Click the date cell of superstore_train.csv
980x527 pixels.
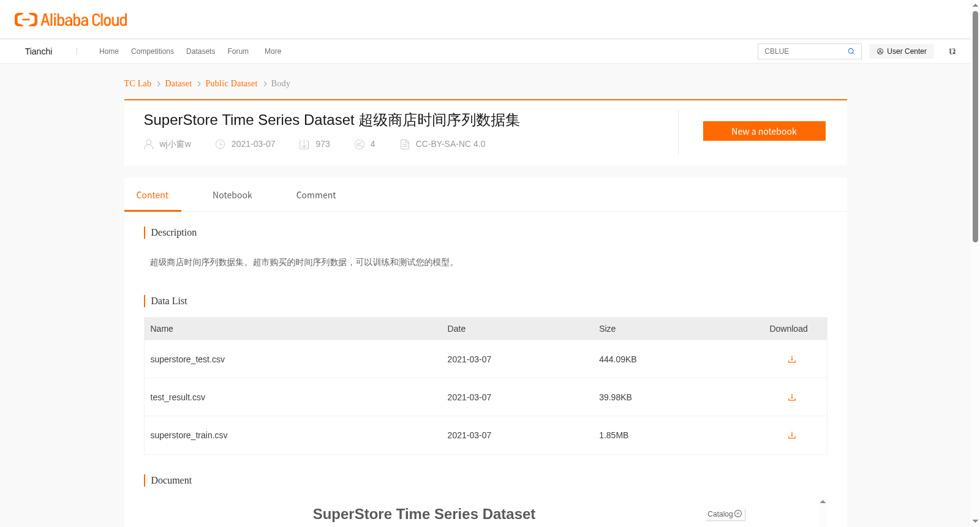[469, 435]
